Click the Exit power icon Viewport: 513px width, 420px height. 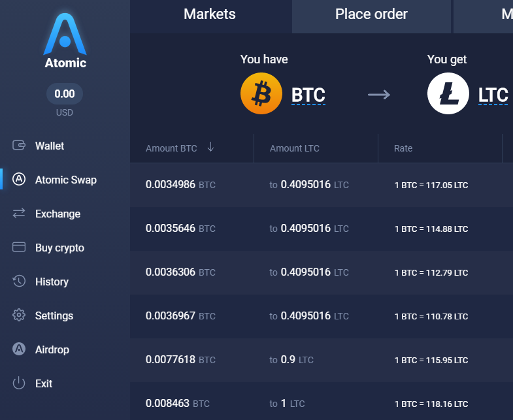pos(19,383)
